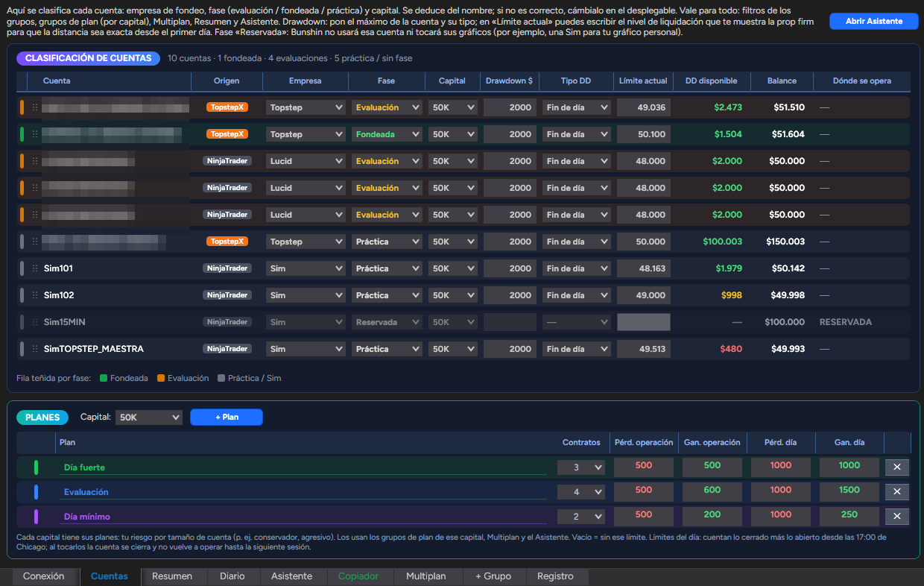Expand the Planes Capital 50K dropdown
Image resolution: width=924 pixels, height=586 pixels.
tap(149, 418)
